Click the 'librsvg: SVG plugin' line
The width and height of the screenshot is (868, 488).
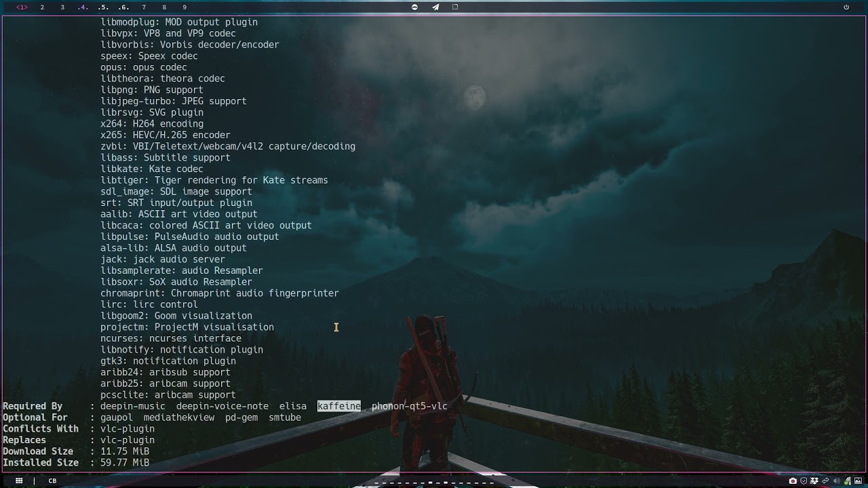[x=152, y=113]
